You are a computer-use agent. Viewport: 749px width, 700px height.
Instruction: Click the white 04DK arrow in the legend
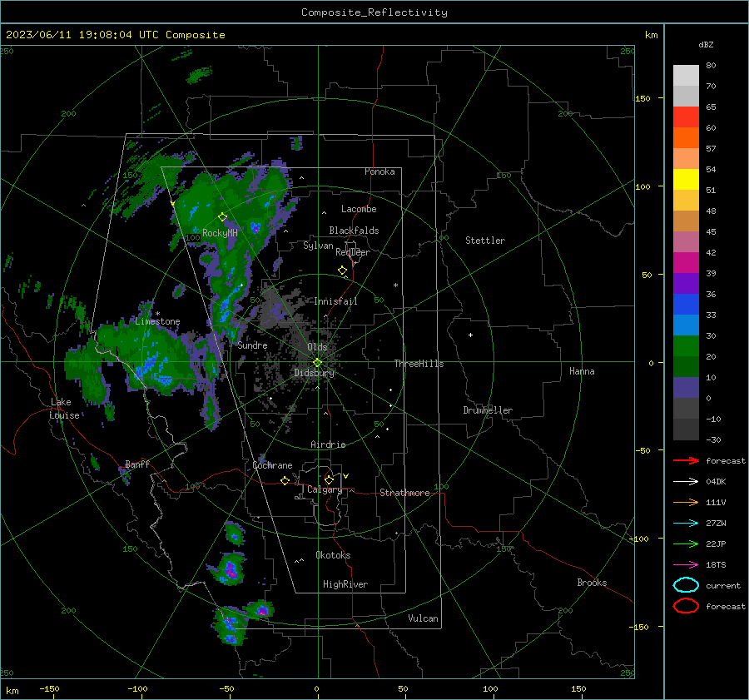tap(686, 482)
